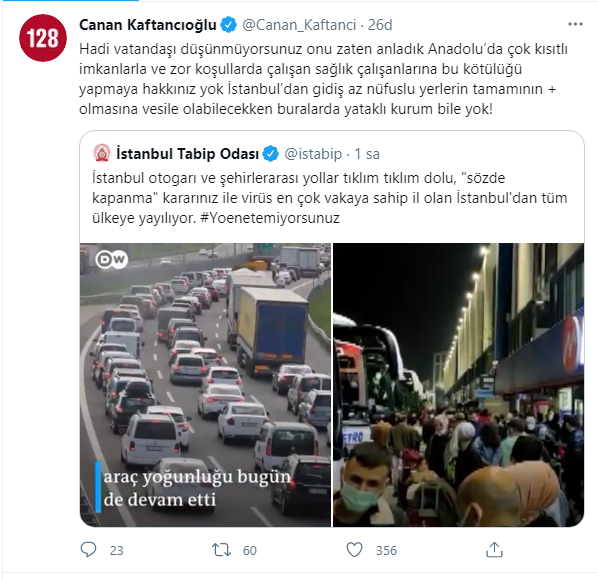Click the 356 likes count
This screenshot has width=597, height=581.
(386, 550)
